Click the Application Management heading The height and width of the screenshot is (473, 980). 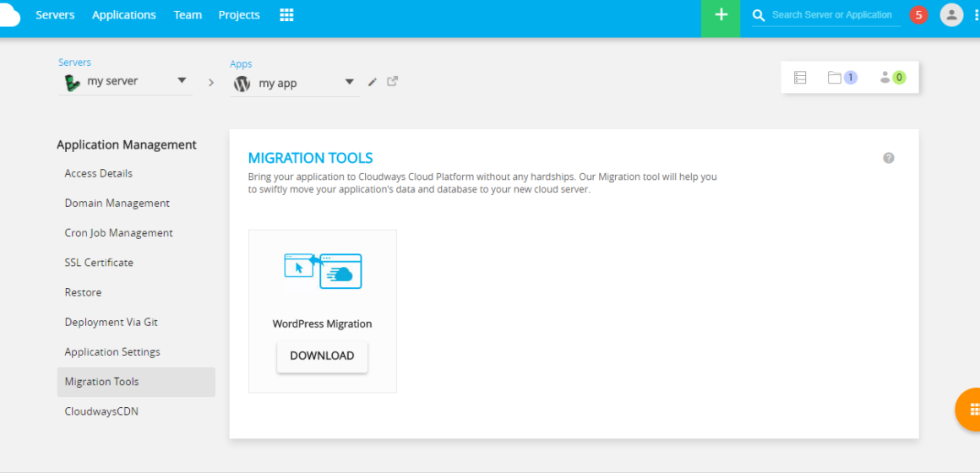(x=126, y=145)
